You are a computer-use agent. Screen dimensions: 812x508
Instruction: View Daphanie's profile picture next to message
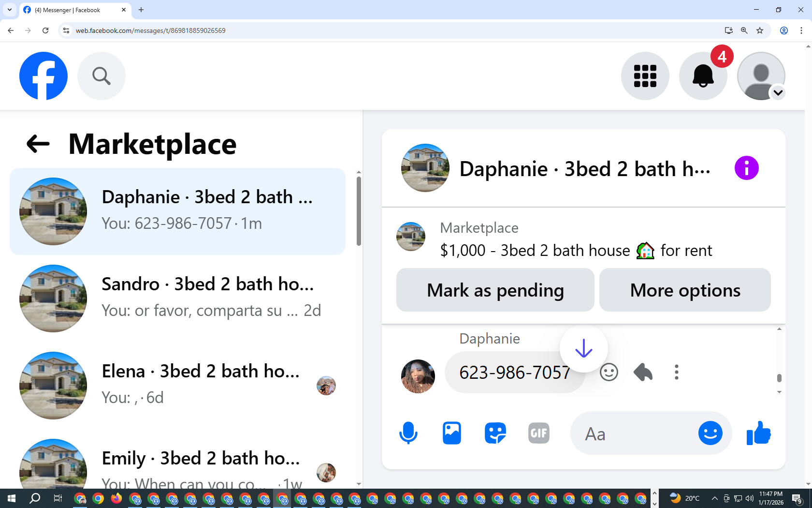pyautogui.click(x=418, y=376)
